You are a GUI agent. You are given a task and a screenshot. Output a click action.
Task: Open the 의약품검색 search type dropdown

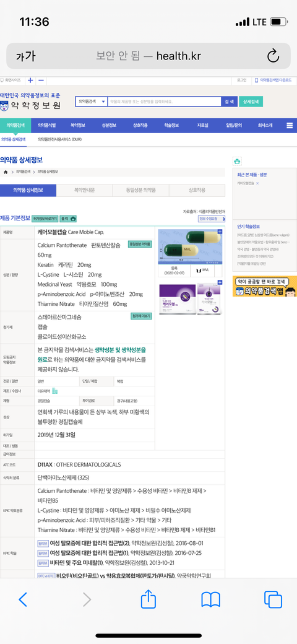92,102
